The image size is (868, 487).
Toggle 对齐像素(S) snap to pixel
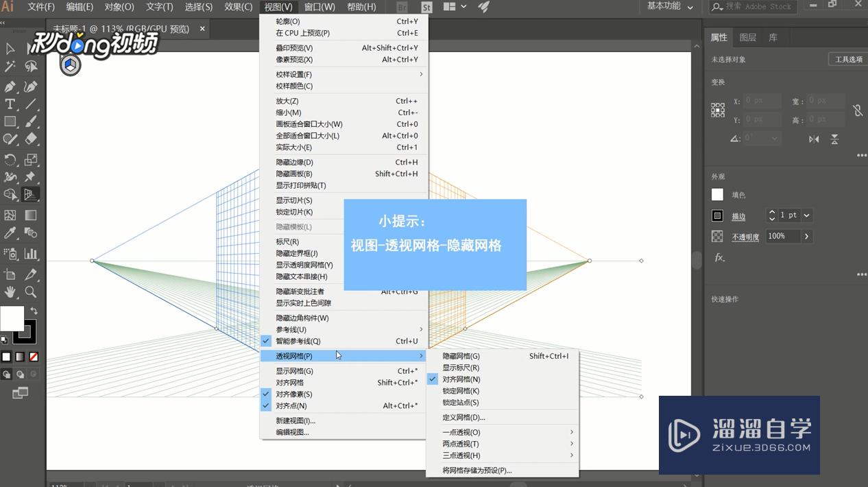(266, 394)
